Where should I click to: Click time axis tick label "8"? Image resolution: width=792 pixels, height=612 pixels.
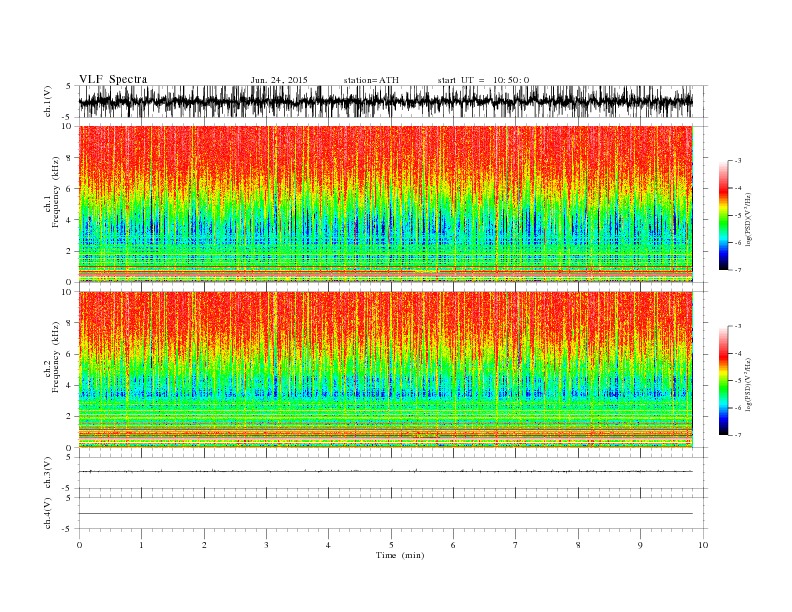(578, 545)
